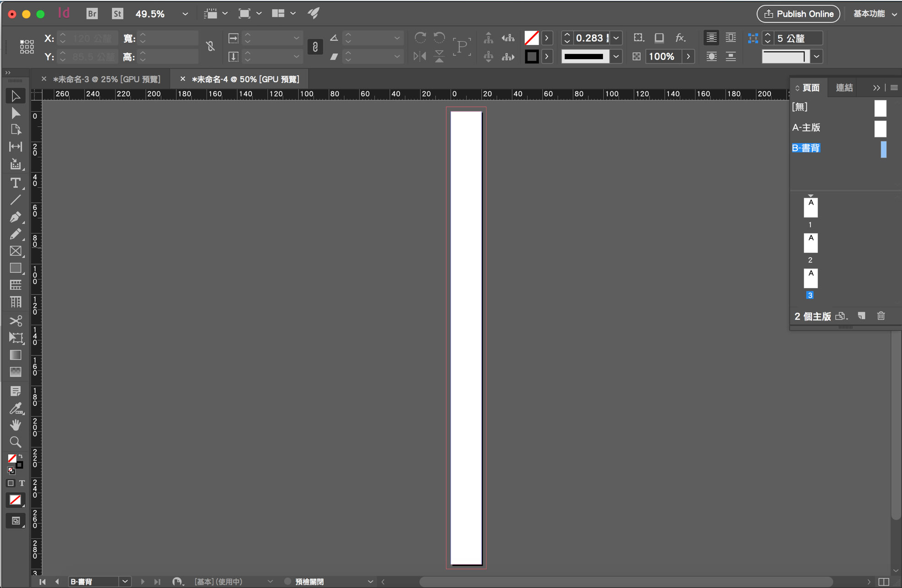Open Adobe Bridge via Br icon

pyautogui.click(x=92, y=14)
